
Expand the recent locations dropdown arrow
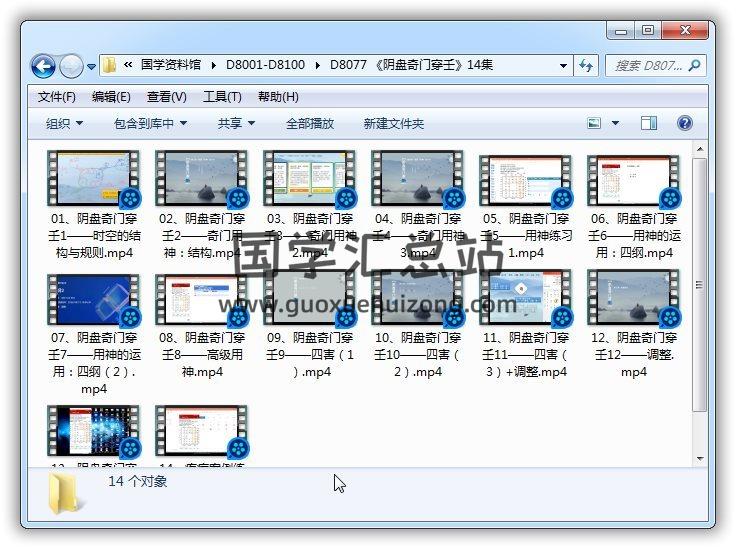coord(91,66)
